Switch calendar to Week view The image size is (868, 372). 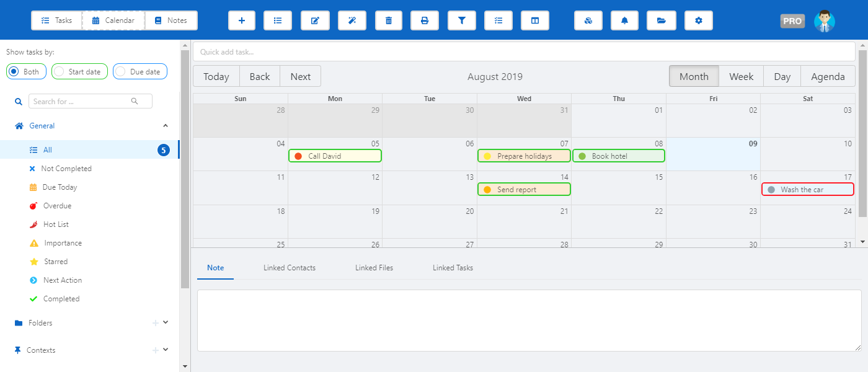tap(741, 77)
